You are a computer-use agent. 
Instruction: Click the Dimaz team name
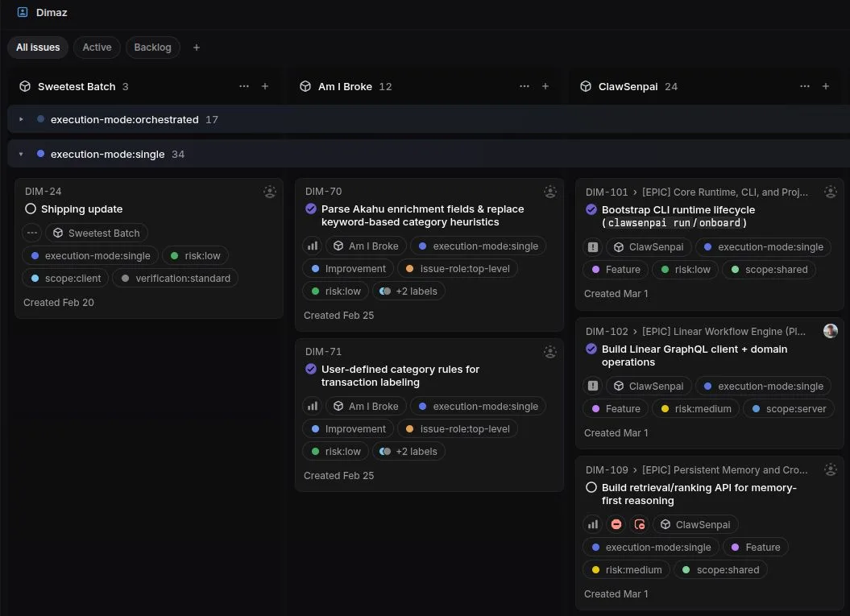click(52, 12)
